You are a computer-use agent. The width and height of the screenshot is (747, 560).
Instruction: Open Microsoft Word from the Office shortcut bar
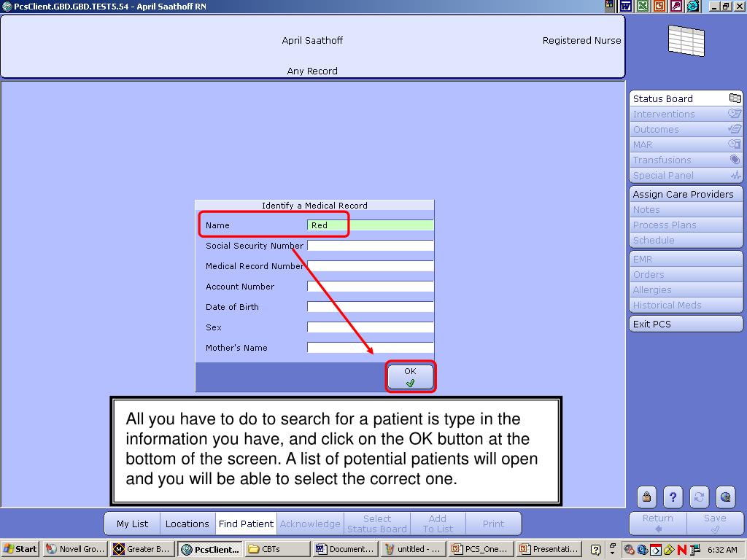[x=625, y=6]
